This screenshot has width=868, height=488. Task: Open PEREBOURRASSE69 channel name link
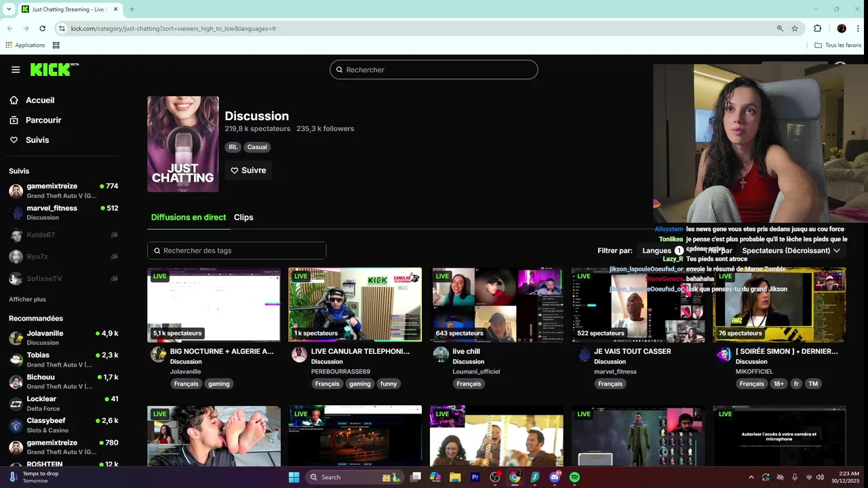[340, 371]
